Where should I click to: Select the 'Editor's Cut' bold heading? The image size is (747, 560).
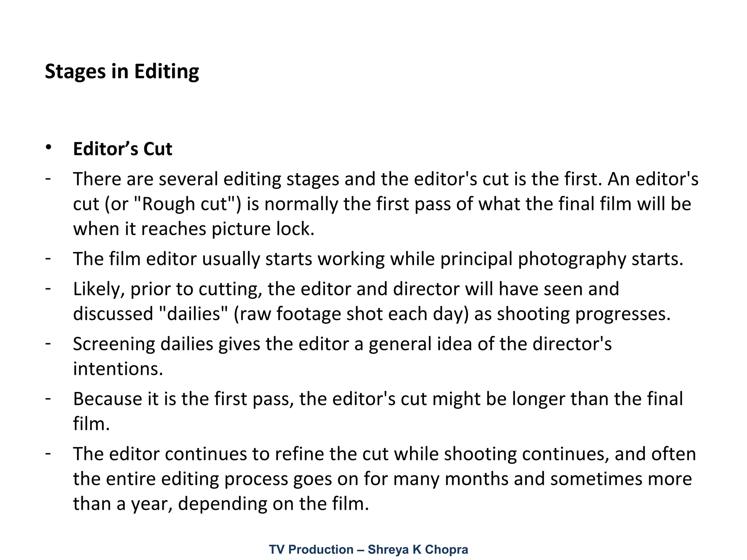[x=123, y=149]
